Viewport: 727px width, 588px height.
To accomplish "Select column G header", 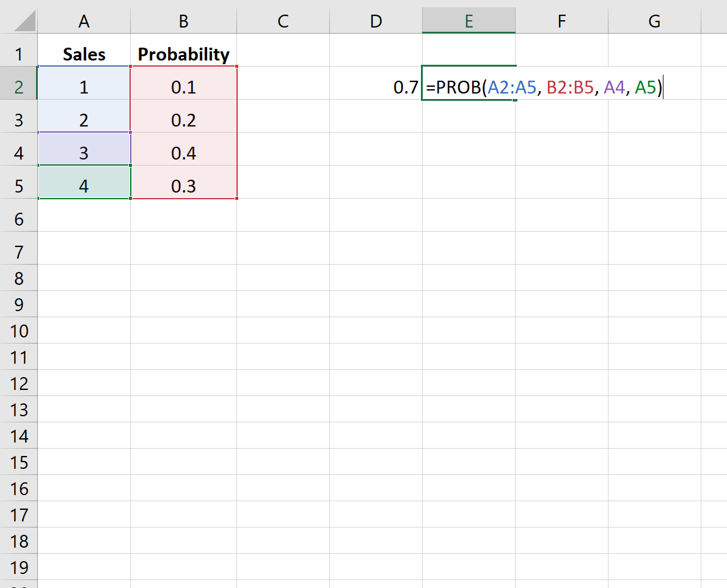I will [x=654, y=21].
